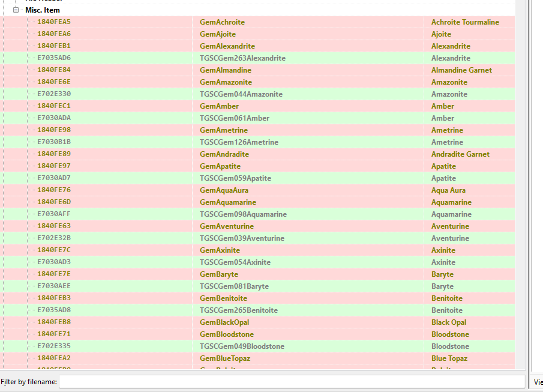This screenshot has width=543, height=392.
Task: Select record 1840FE71
Action: click(53, 334)
